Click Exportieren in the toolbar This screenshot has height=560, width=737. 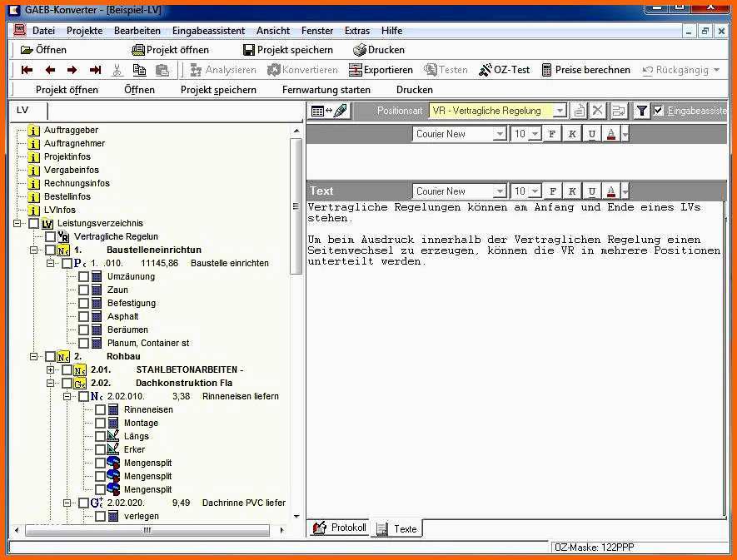pos(381,70)
